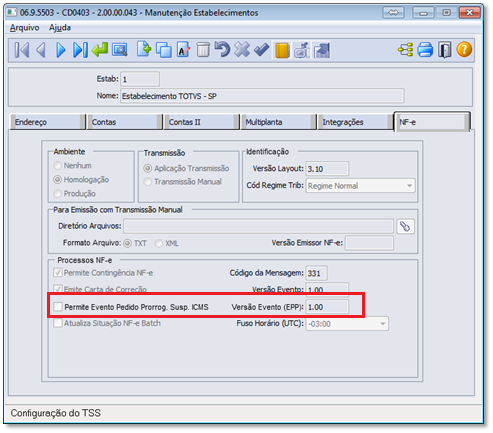Click the Para Emissão com Transmissão Manual label
The height and width of the screenshot is (433, 493).
[118, 210]
